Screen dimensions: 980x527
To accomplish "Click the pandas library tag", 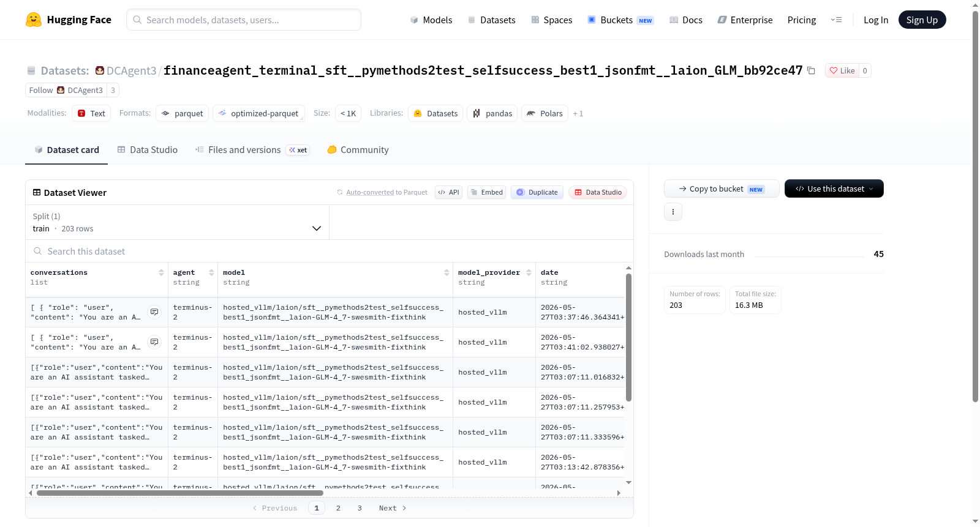I will point(492,113).
